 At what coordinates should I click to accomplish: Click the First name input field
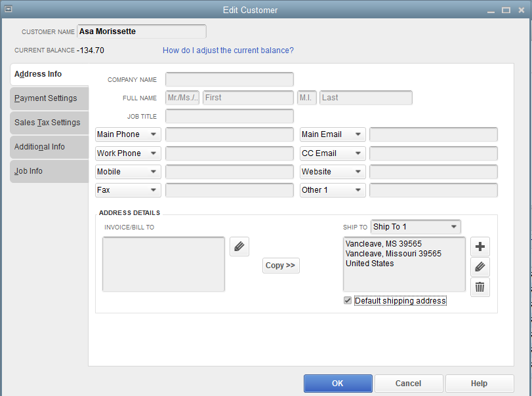247,97
